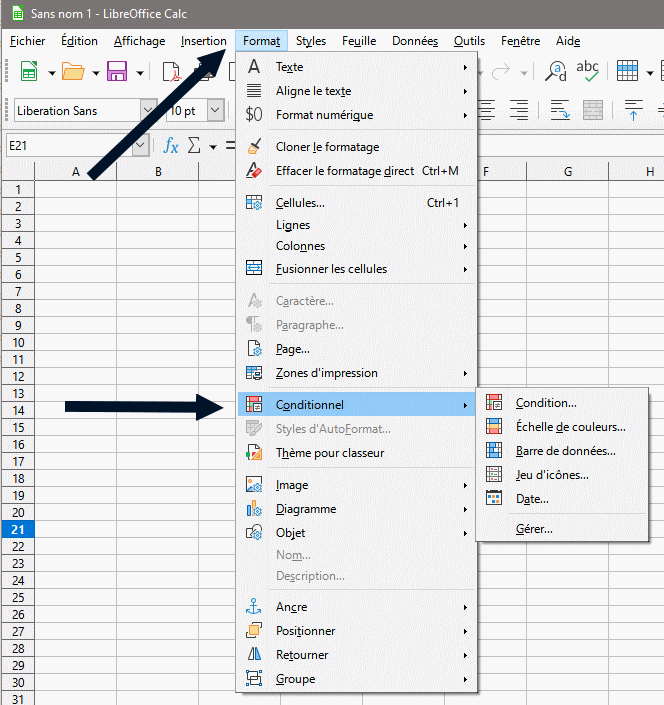The width and height of the screenshot is (664, 705).
Task: Click the New spreadsheet icon in toolbar
Action: (x=29, y=72)
